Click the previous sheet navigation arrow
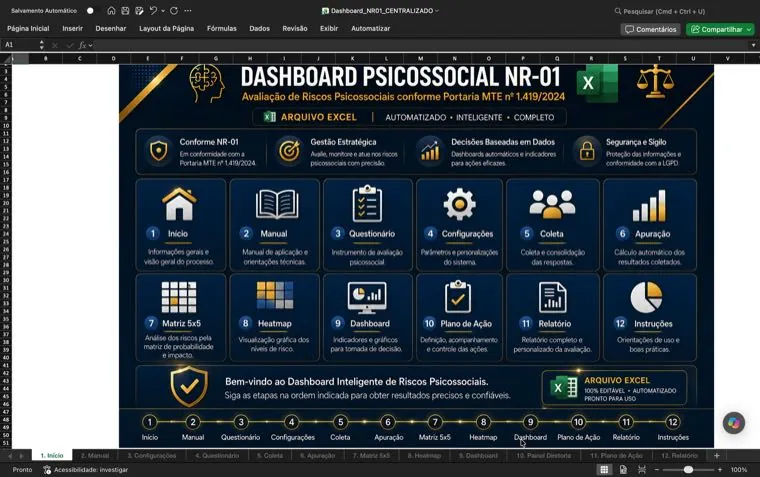This screenshot has height=477, width=760. [10, 456]
